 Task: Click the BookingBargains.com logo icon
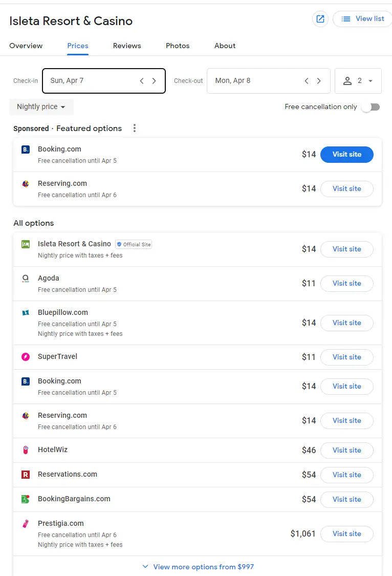26,499
